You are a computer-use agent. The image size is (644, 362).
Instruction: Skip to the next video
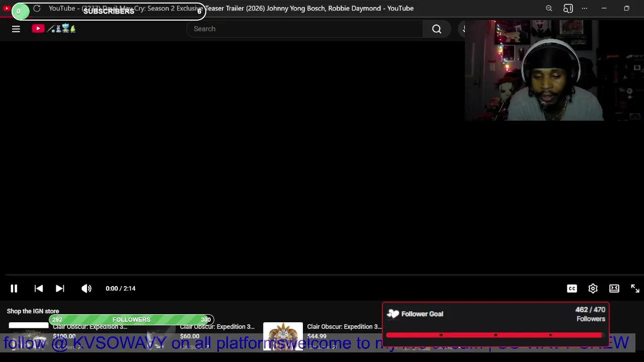[x=60, y=288]
